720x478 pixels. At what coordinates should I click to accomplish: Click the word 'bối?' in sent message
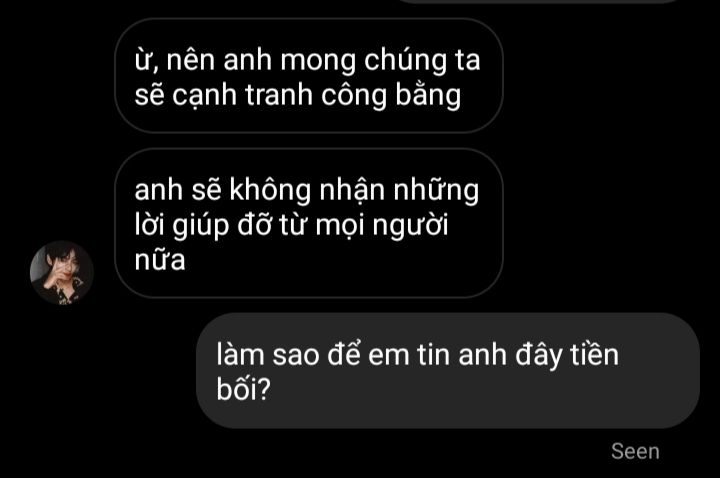tap(244, 389)
